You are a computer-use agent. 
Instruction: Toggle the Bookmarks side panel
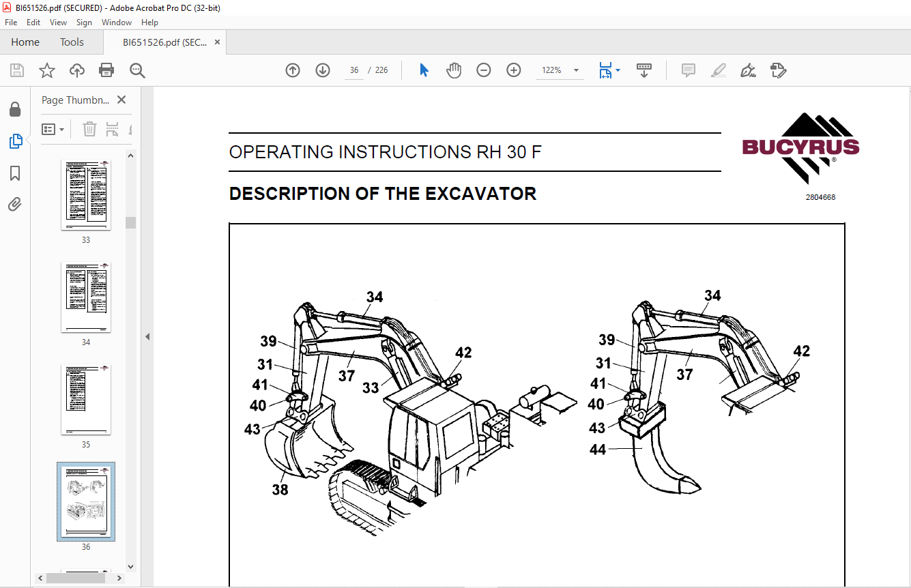click(15, 173)
